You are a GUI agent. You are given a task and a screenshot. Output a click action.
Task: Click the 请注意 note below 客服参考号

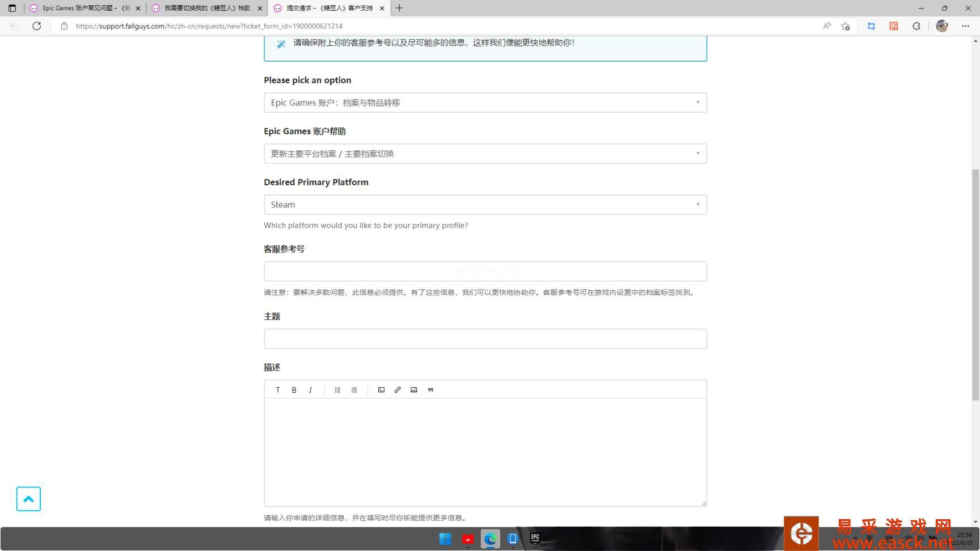coord(480,293)
